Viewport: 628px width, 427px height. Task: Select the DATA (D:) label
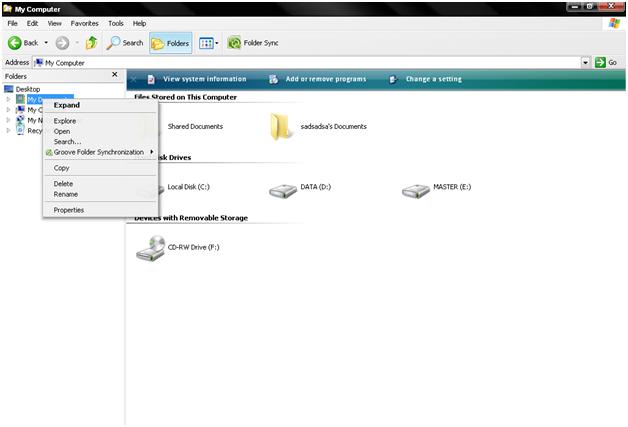click(316, 187)
